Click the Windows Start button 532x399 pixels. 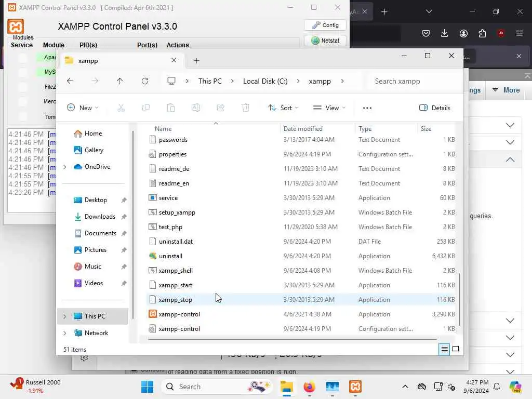coord(147,387)
